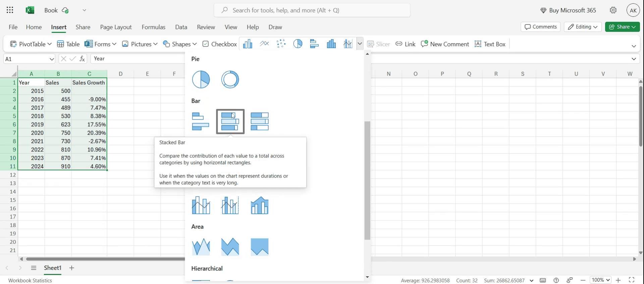The height and width of the screenshot is (284, 644).
Task: Open the File tab
Action: [13, 27]
